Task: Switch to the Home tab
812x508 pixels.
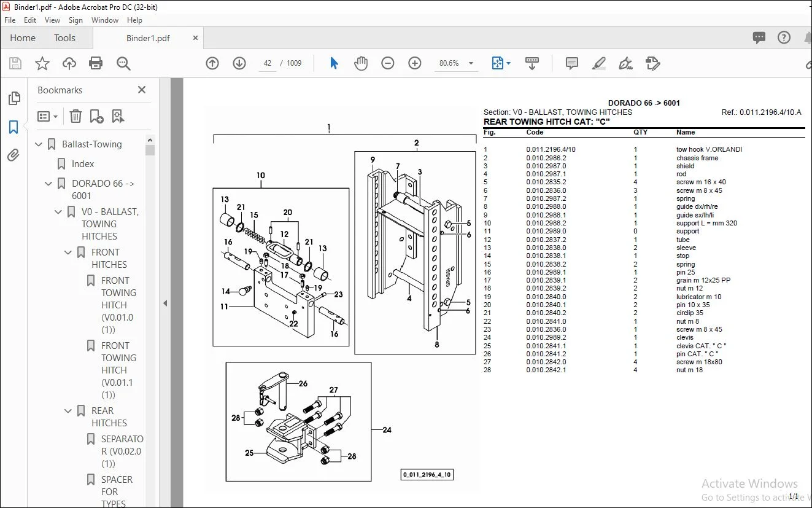Action: [23, 38]
